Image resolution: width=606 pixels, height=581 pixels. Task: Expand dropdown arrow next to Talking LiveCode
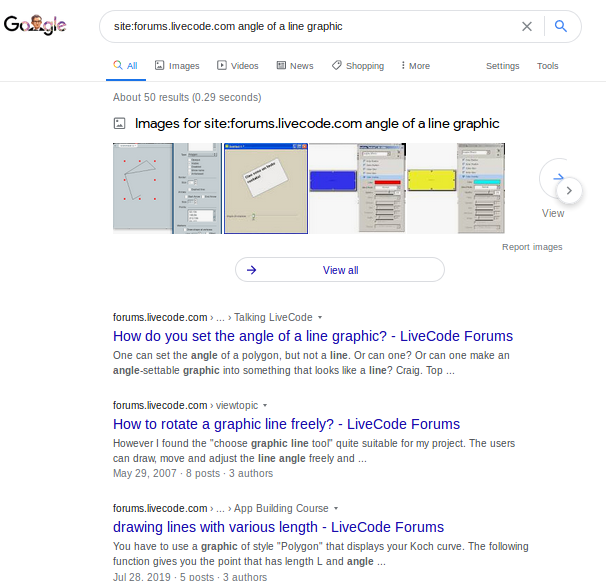pyautogui.click(x=320, y=317)
